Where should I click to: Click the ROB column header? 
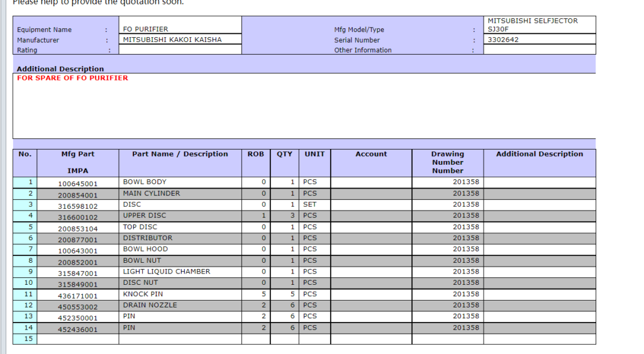(x=255, y=154)
